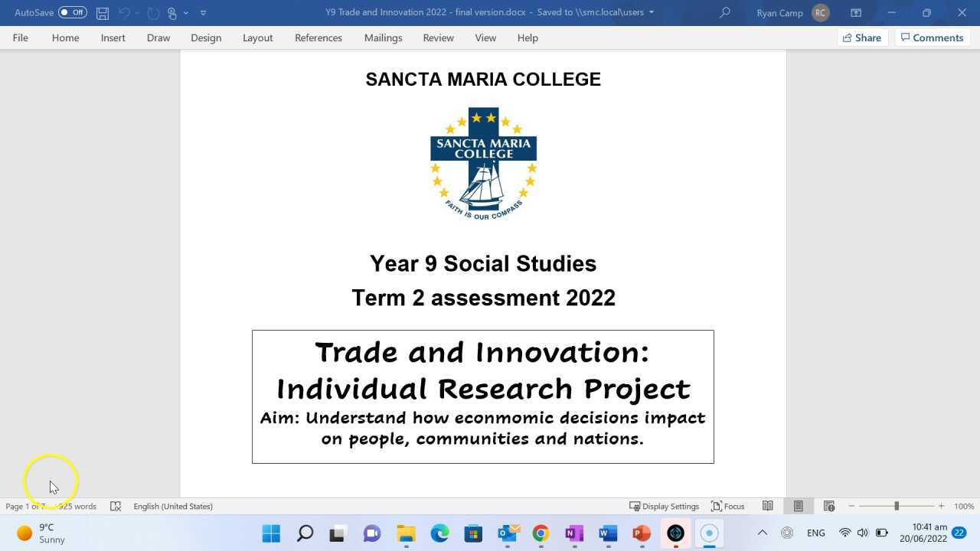980x551 pixels.
Task: Open the spelling and grammar checker
Action: tap(116, 506)
